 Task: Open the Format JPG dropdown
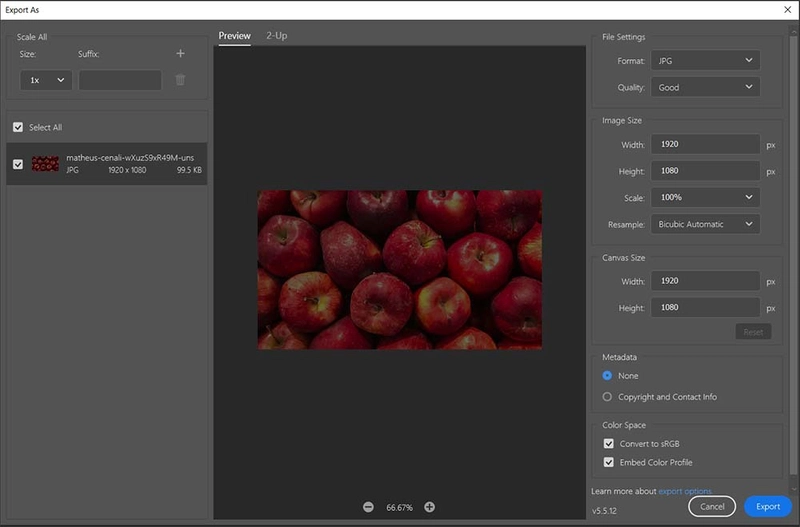point(705,60)
